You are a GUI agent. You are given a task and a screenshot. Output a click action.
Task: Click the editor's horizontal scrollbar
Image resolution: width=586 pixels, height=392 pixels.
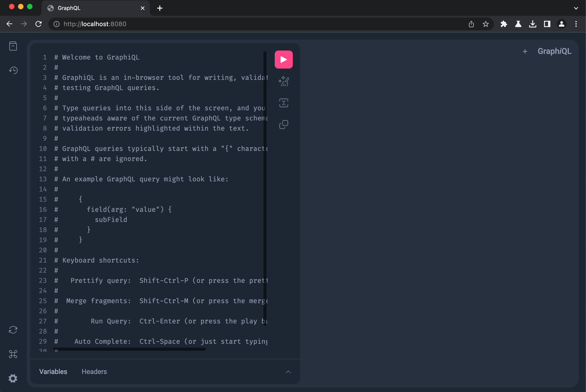[129, 350]
